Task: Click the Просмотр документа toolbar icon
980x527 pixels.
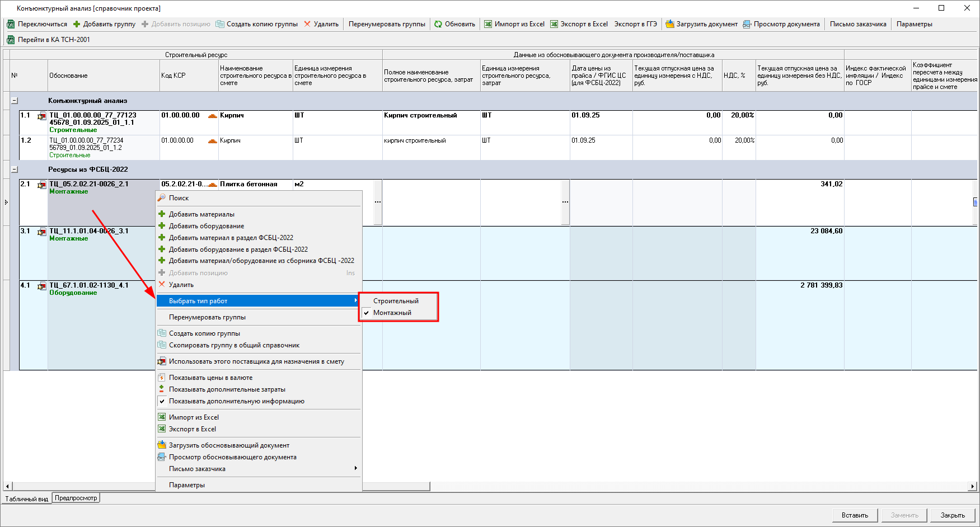Action: 747,24
